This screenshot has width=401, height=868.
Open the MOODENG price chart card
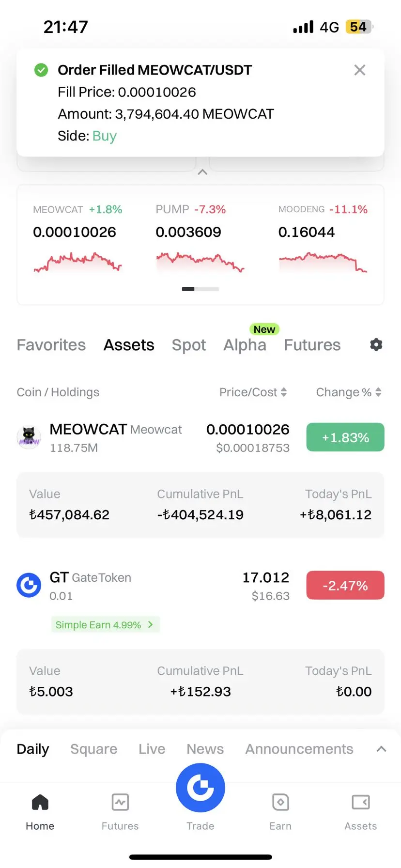pyautogui.click(x=323, y=238)
